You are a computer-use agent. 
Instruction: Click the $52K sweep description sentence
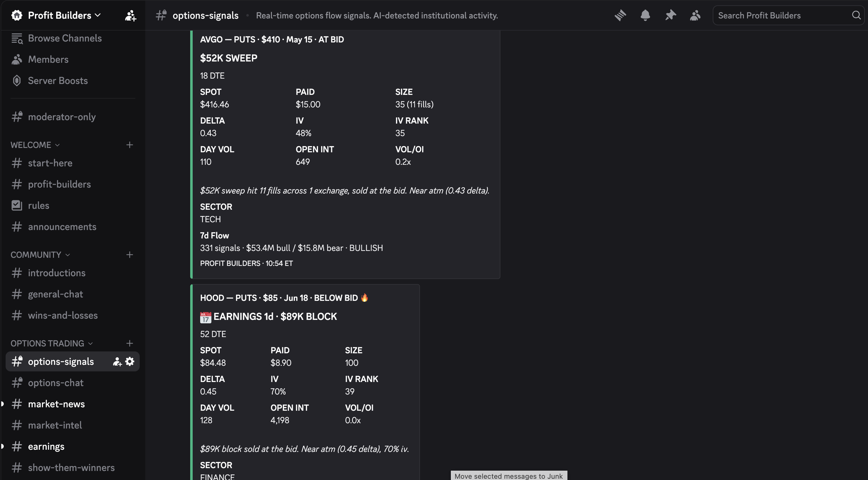(x=345, y=191)
